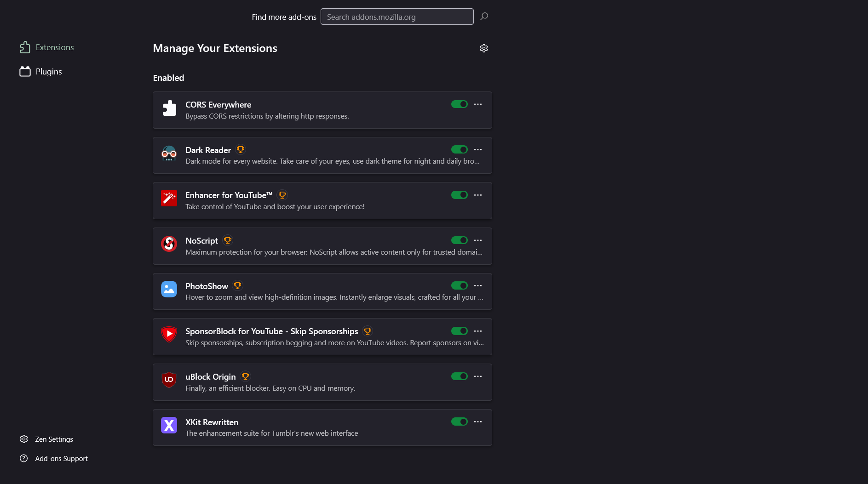868x484 pixels.
Task: Click the NoScript extension icon
Action: pyautogui.click(x=169, y=244)
